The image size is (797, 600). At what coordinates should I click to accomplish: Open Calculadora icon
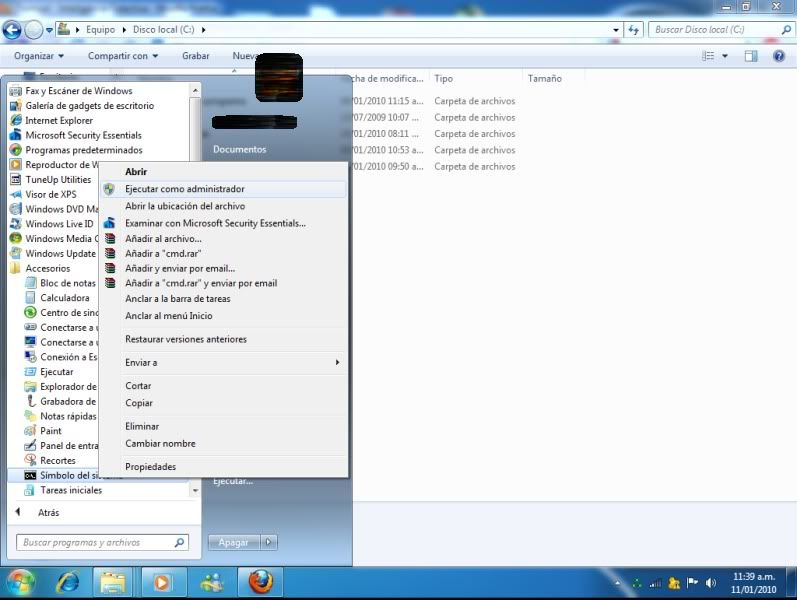(x=30, y=297)
